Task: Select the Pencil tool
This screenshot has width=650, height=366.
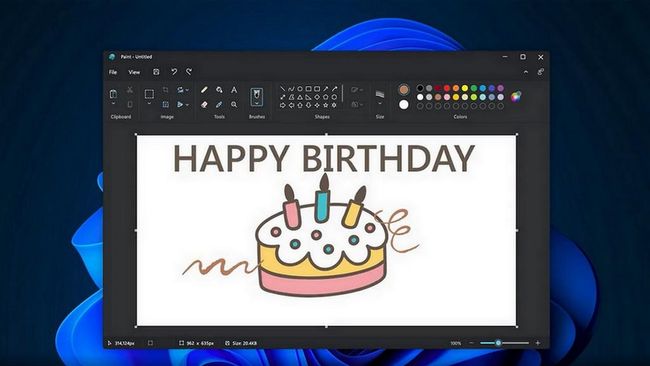Action: 204,90
